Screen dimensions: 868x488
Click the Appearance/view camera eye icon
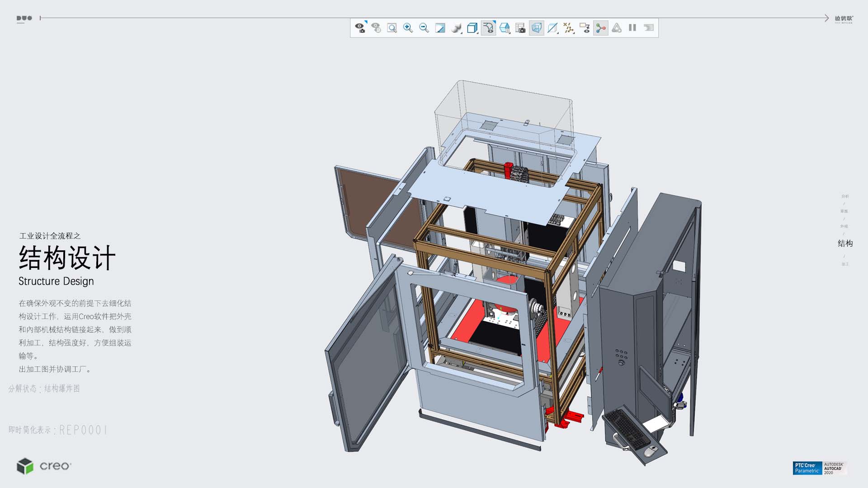coord(360,28)
